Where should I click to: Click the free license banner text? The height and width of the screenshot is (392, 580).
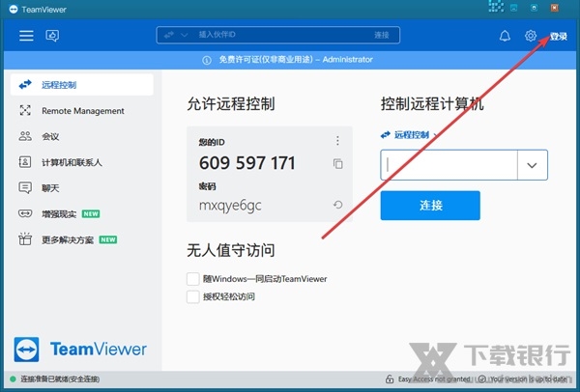pyautogui.click(x=296, y=60)
